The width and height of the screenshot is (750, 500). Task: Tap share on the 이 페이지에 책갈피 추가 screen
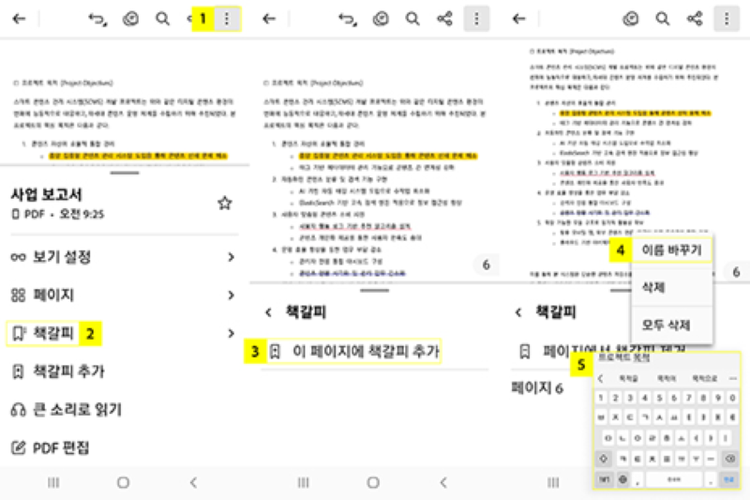point(444,19)
